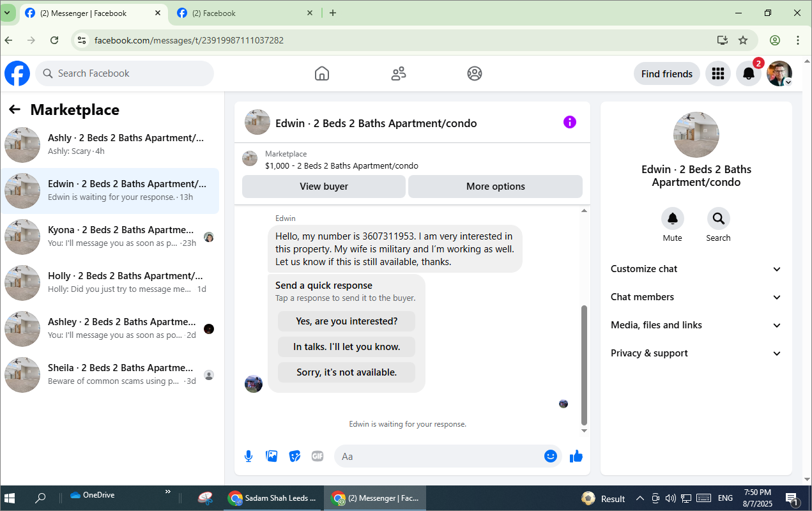Open conversation info purple icon

point(570,122)
